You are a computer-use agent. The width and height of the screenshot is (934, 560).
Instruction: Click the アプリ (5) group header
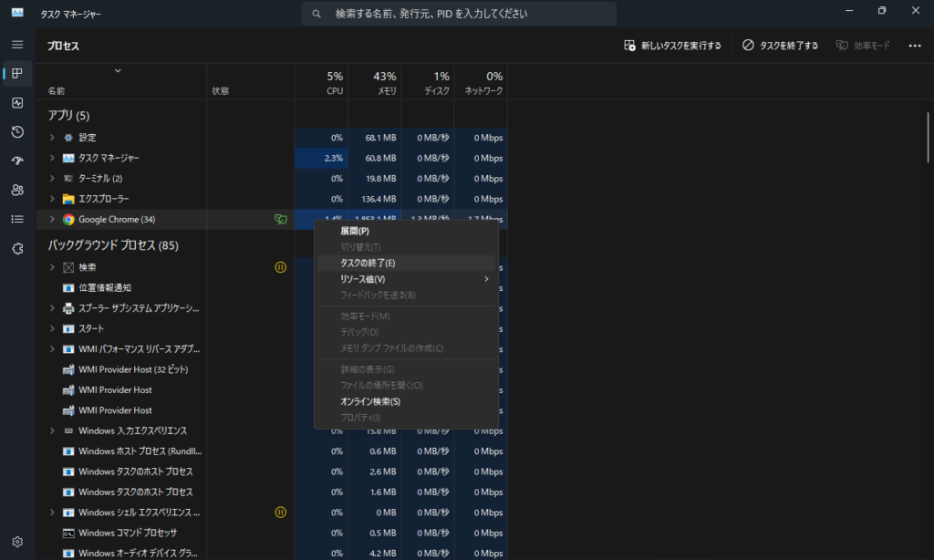pos(68,116)
